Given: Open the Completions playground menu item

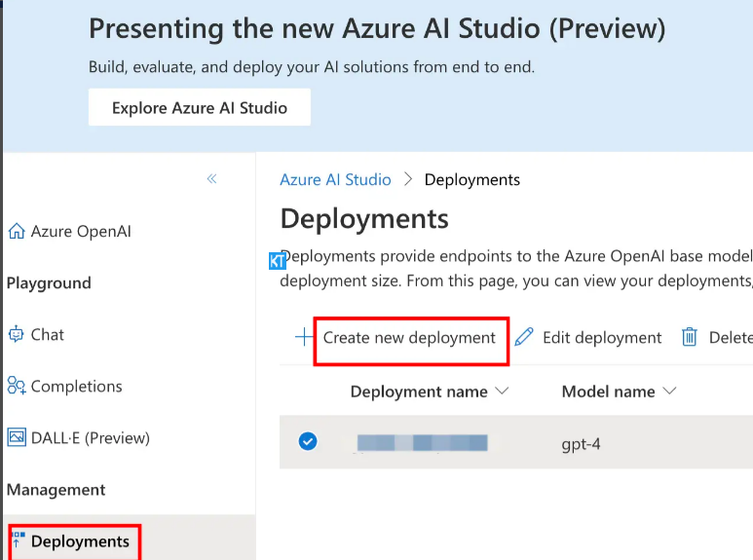Looking at the screenshot, I should (x=76, y=386).
